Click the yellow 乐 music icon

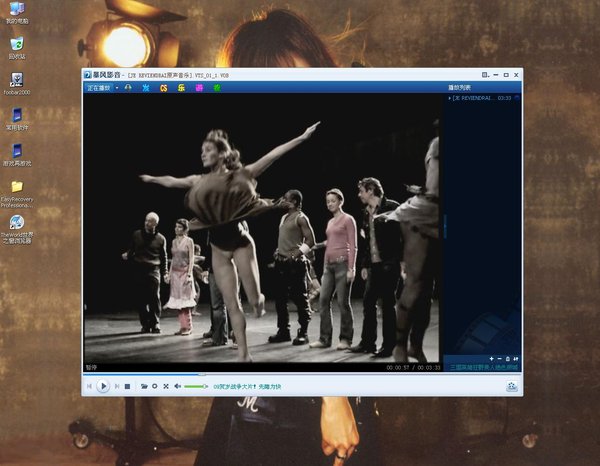(x=181, y=88)
